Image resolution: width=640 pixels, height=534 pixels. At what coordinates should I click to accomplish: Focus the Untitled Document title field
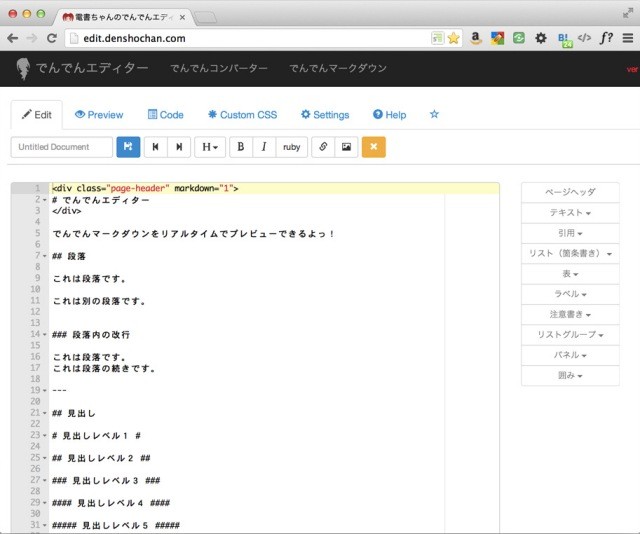coord(62,147)
